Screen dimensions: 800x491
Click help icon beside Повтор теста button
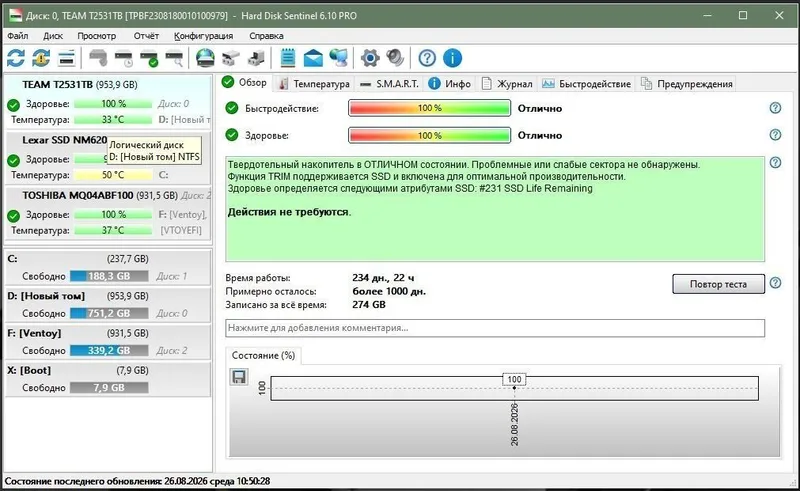click(775, 283)
